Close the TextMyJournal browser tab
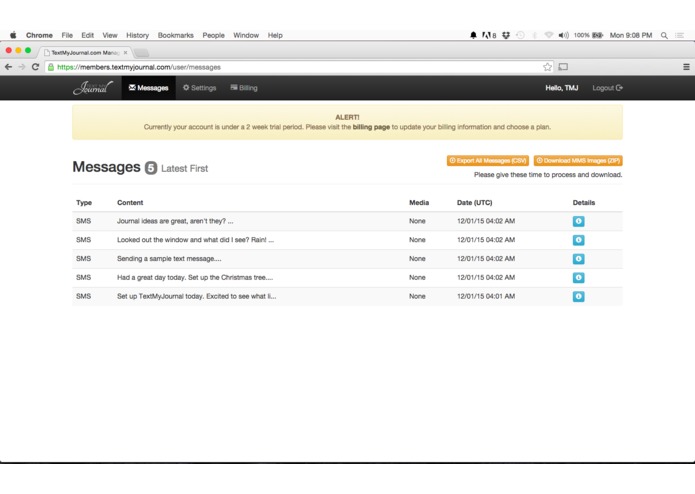 125,52
